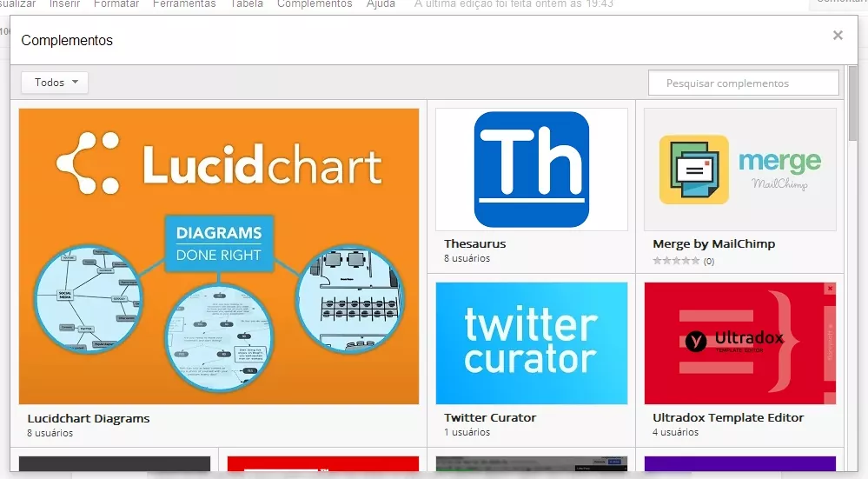Screen dimensions: 868x479
Task: Open the Ultradox Template Editor tile
Action: point(740,343)
